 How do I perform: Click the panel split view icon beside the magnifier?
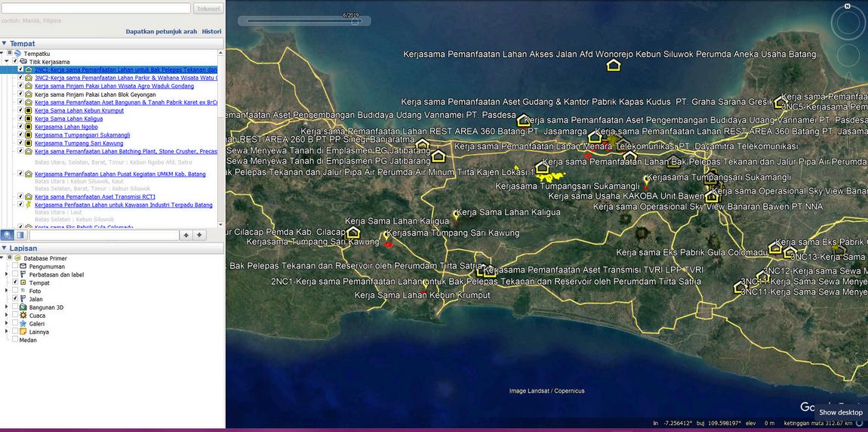click(x=20, y=235)
